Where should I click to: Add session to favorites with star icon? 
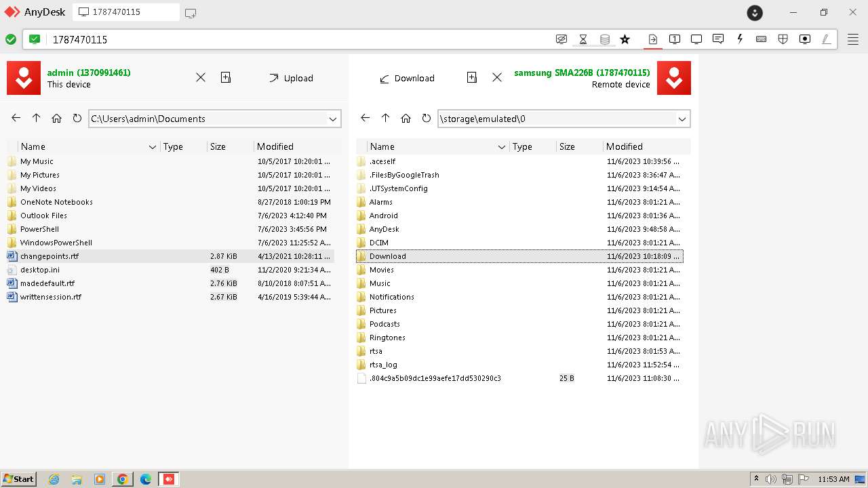(625, 39)
